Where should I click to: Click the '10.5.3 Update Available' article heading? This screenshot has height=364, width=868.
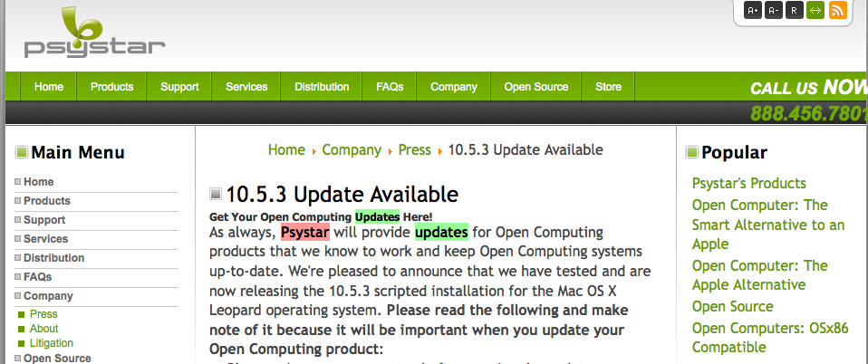tap(342, 194)
